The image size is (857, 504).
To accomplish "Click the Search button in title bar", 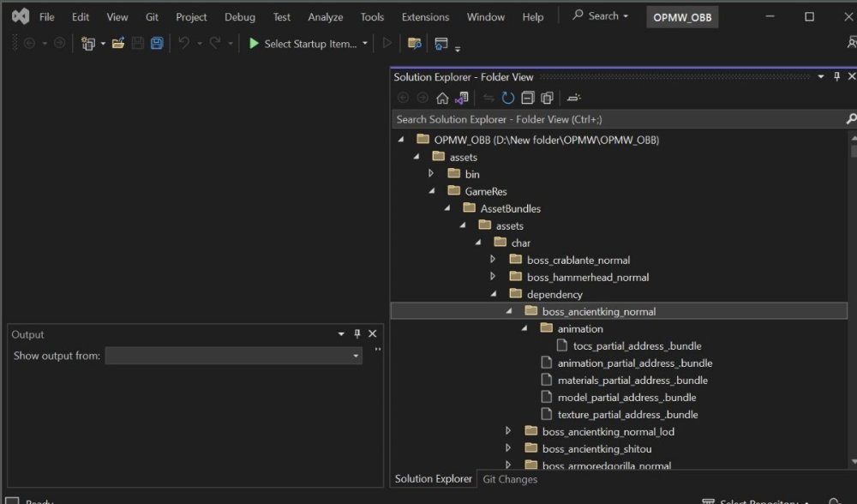I will 600,16.
